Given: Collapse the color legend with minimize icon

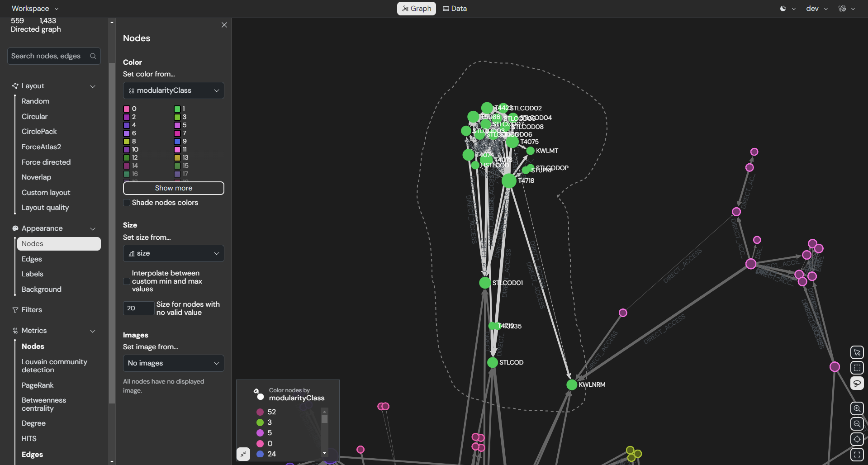Looking at the screenshot, I should (x=243, y=454).
